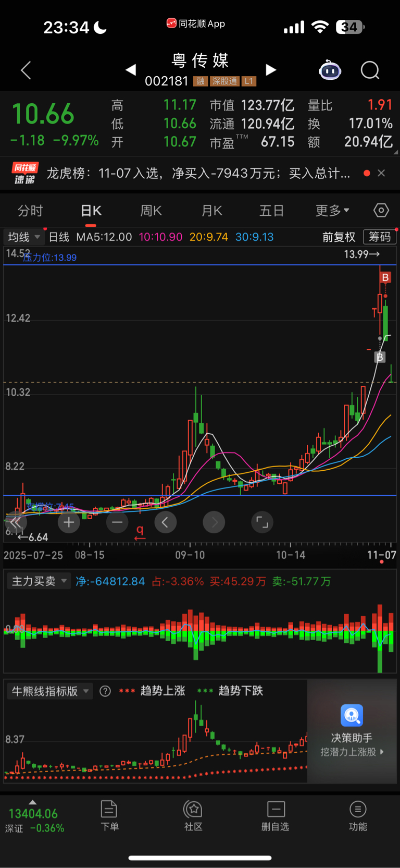
Task: Expand quote details corner triangle
Action: pos(396,152)
